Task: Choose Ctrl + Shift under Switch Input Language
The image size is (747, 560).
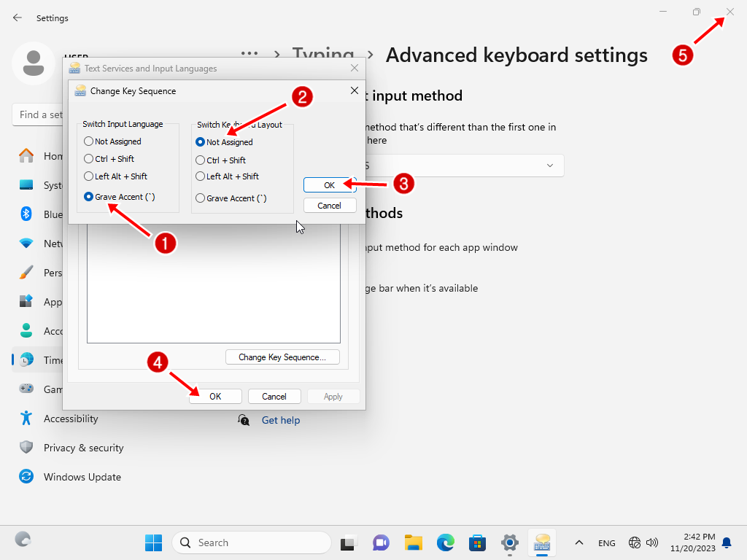Action: point(89,159)
